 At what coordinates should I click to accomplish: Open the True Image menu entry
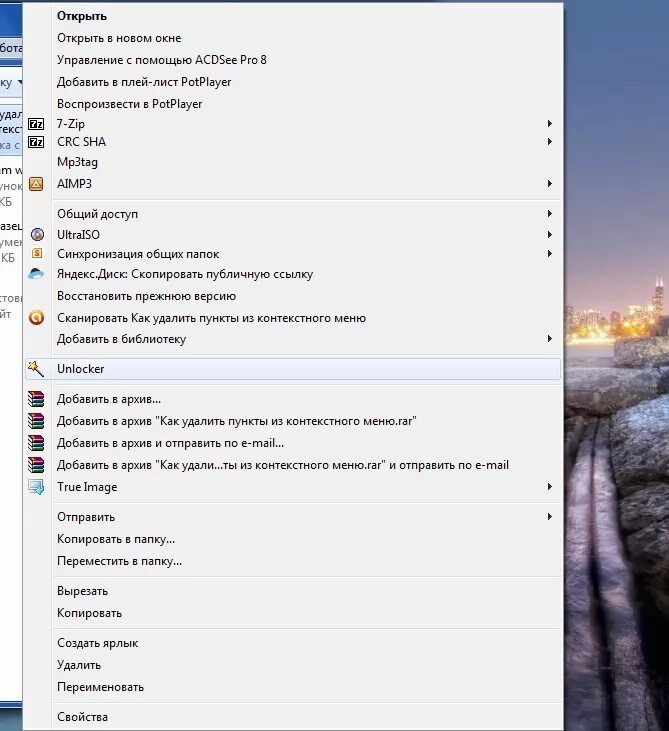tap(293, 487)
